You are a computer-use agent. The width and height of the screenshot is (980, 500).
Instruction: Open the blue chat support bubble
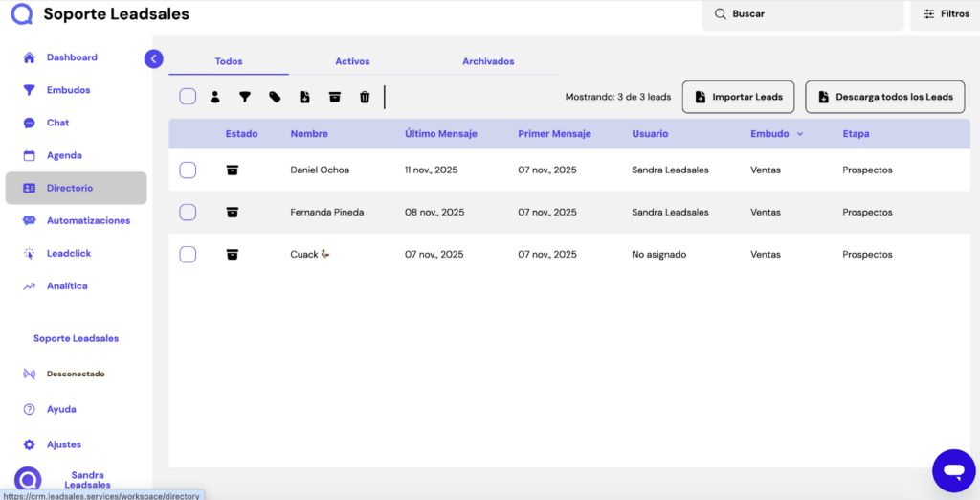[x=953, y=470]
